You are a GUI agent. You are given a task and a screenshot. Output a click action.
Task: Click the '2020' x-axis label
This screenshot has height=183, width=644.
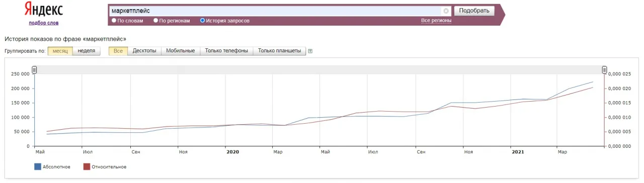coord(232,151)
